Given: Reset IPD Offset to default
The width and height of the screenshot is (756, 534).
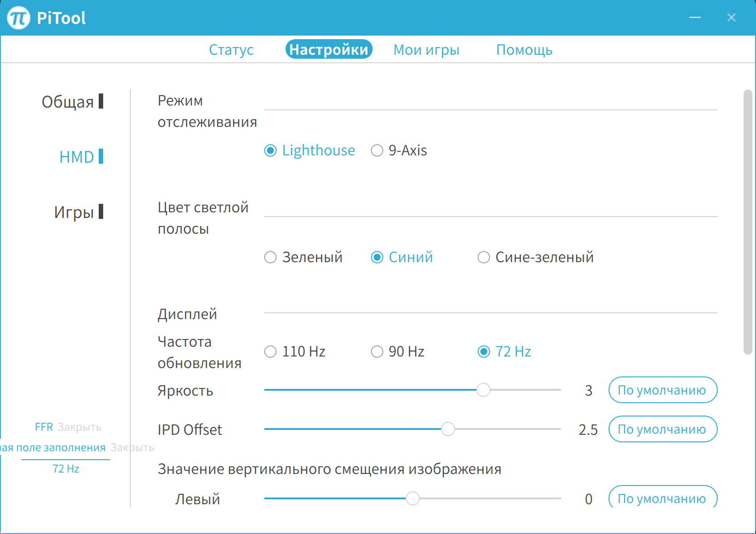Looking at the screenshot, I should click(x=663, y=429).
